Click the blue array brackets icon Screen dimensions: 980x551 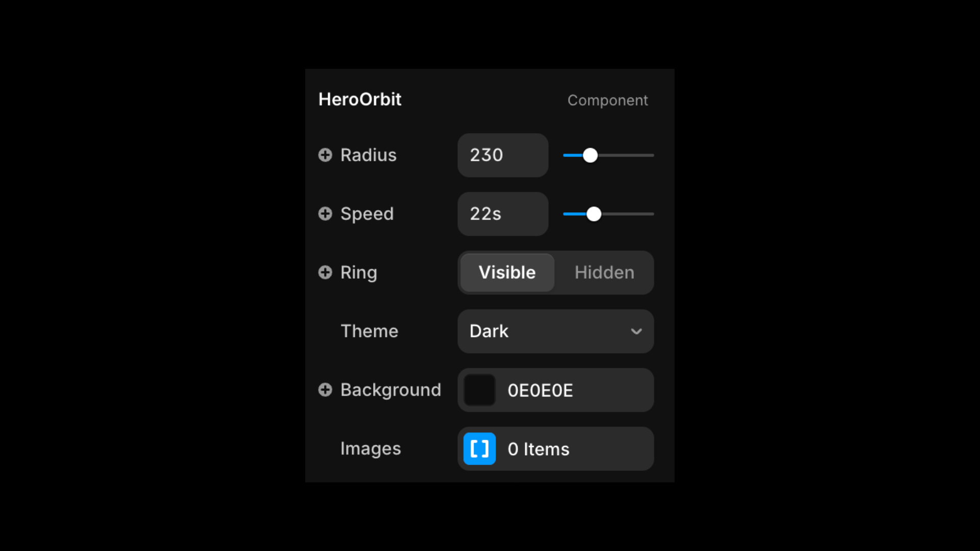point(479,449)
